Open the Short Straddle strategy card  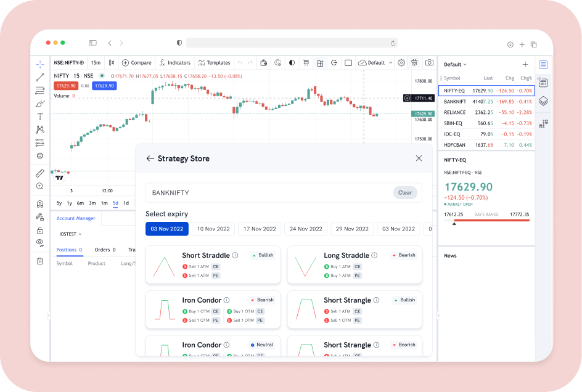tap(213, 265)
